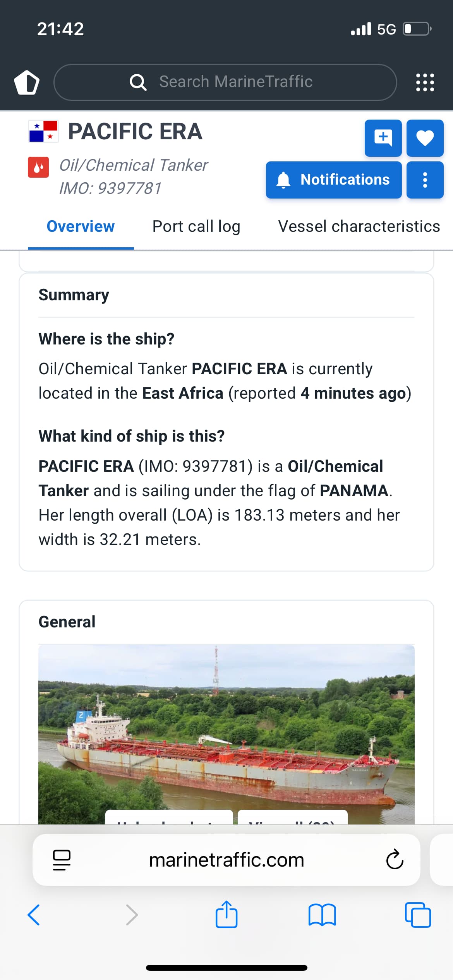
Task: Type in the Search MarineTraffic field
Action: coord(235,82)
